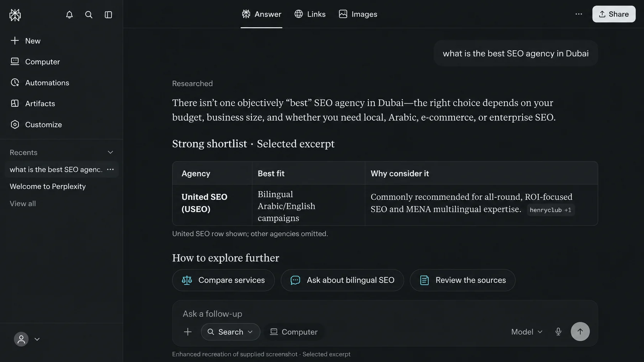Switch to the Links tab

pyautogui.click(x=310, y=14)
